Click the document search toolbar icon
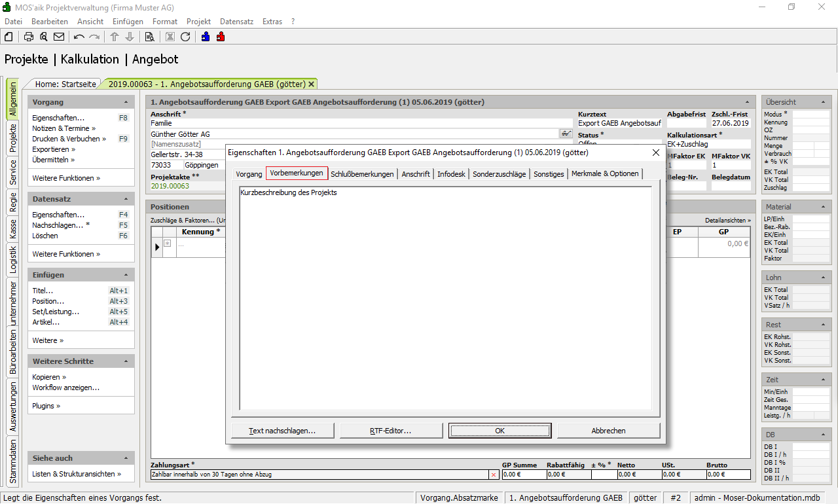This screenshot has width=838, height=504. 149,37
